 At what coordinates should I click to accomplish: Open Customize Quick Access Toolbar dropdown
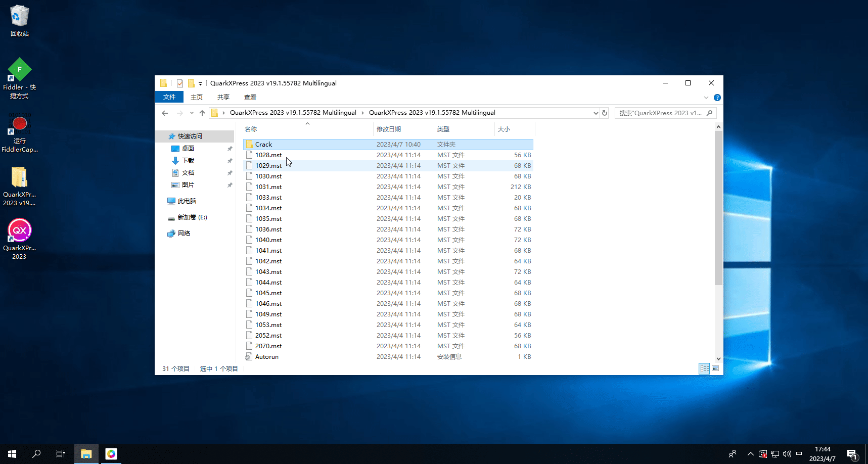200,84
